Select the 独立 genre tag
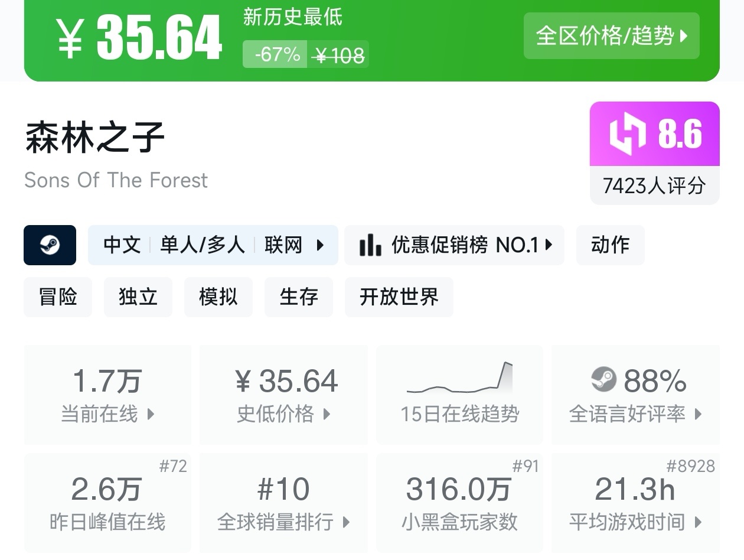The image size is (744, 560). pos(138,297)
